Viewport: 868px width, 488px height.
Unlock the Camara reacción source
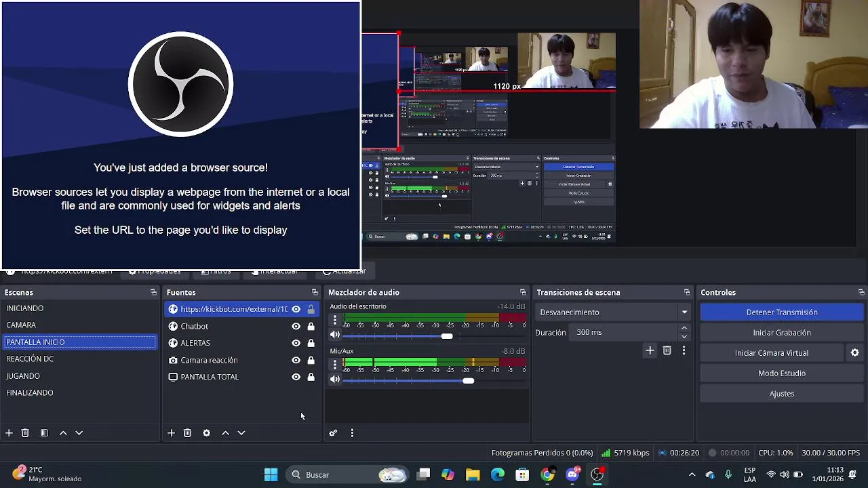point(311,360)
